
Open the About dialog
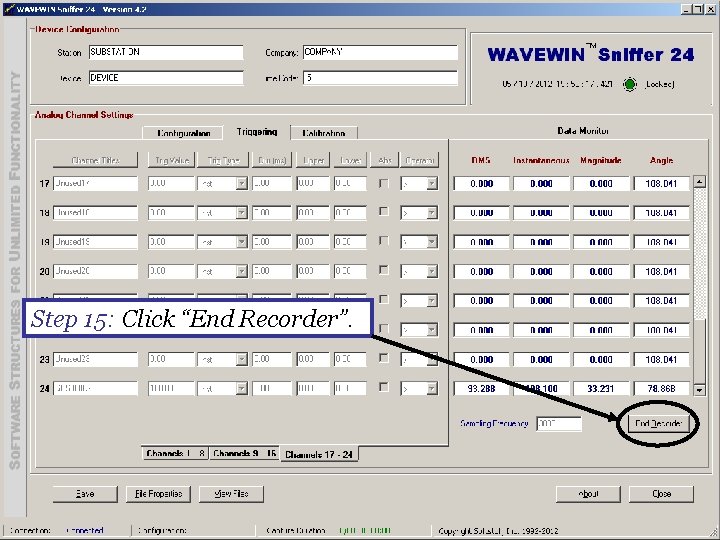(x=588, y=494)
